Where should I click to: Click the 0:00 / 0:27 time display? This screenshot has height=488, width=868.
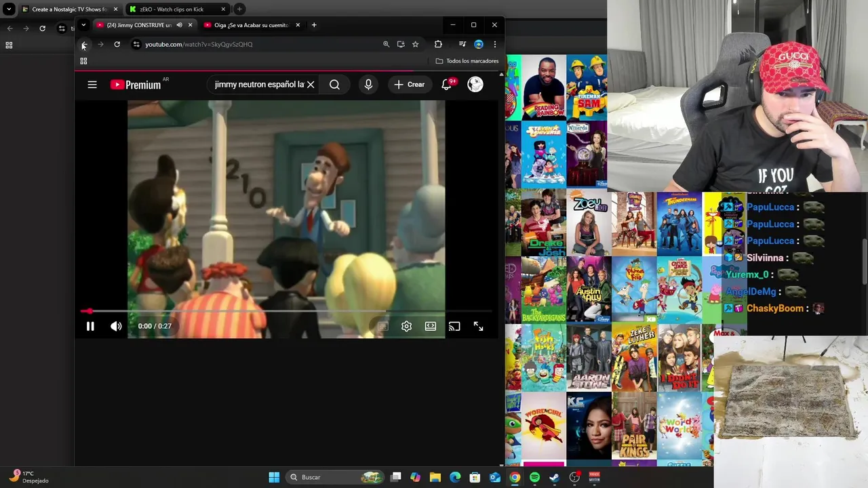pos(155,327)
